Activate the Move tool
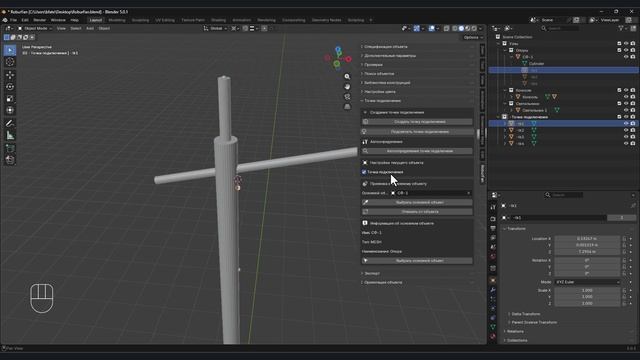 10,75
